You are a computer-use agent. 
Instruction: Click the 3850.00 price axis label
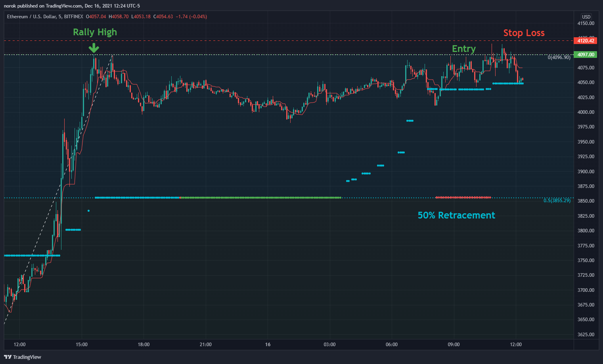(x=586, y=201)
